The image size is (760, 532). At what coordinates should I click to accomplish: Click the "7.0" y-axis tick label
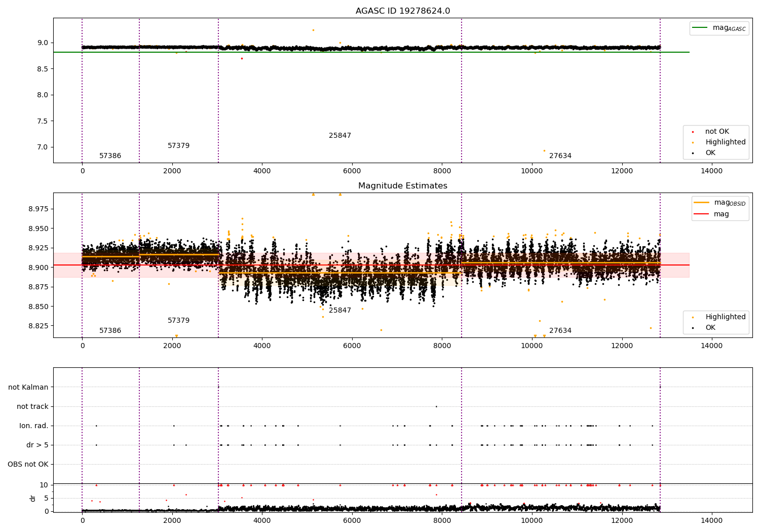pos(43,147)
